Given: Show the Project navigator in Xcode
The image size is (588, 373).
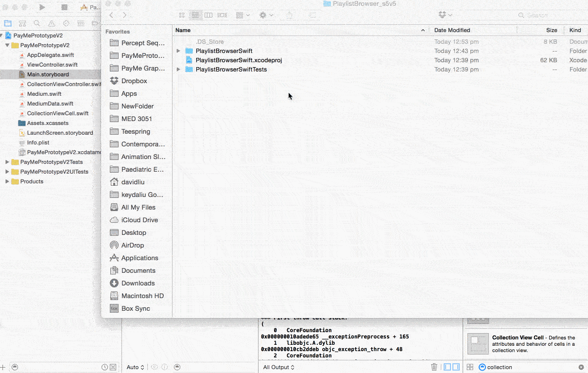Looking at the screenshot, I should tap(8, 23).
